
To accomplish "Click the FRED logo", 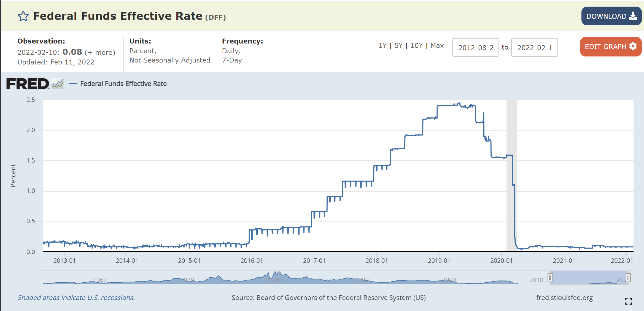I will [x=28, y=84].
